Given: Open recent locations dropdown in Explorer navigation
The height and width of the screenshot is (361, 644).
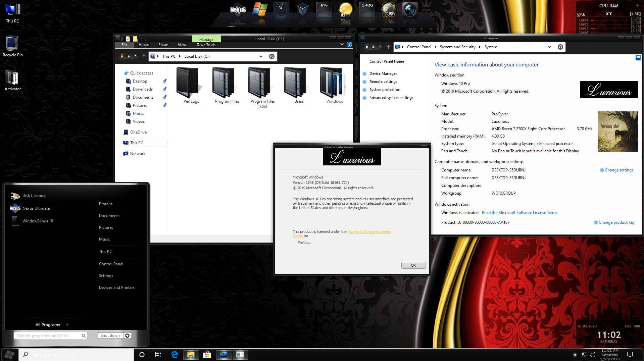Looking at the screenshot, I should click(135, 56).
